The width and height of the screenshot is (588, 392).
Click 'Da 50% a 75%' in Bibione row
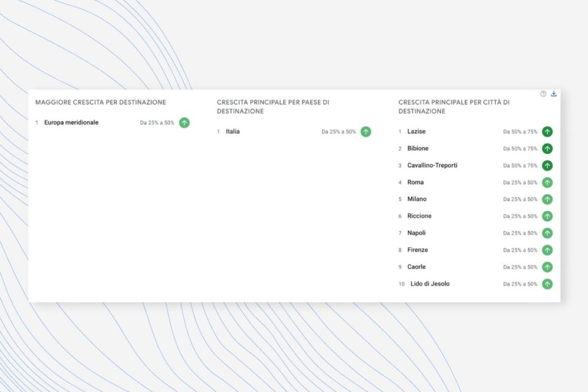[520, 149]
